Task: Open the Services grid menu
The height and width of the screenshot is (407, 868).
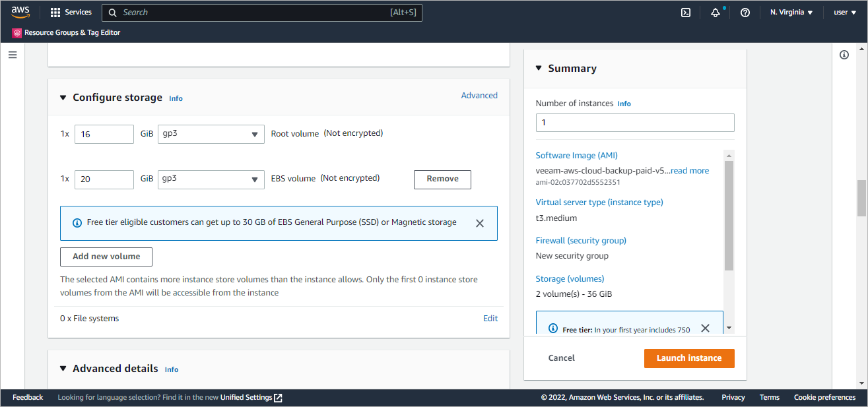Action: click(71, 13)
